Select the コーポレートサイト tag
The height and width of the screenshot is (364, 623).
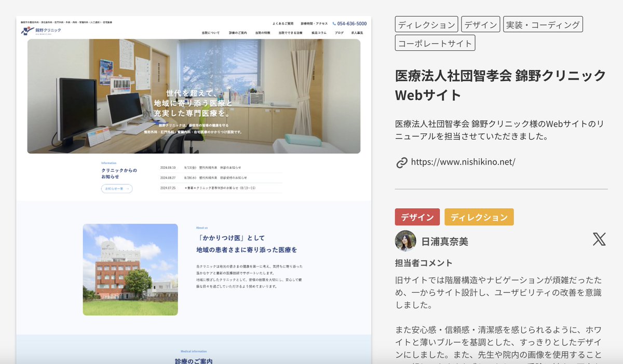tap(435, 43)
